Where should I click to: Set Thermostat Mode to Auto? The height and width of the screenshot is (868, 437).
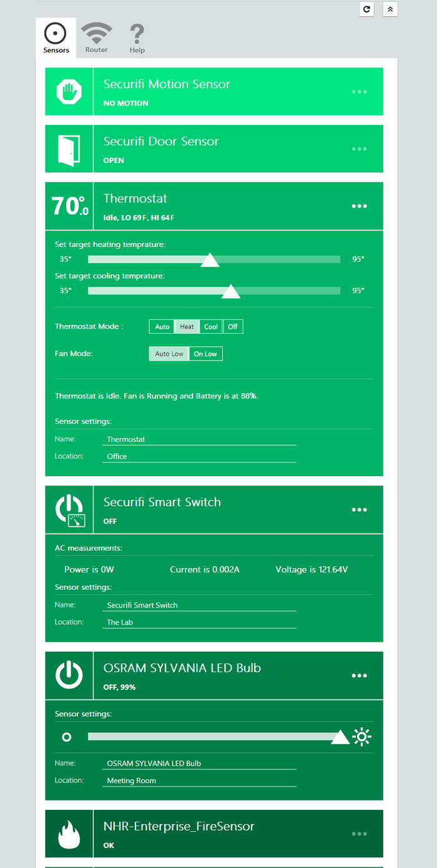pos(162,327)
